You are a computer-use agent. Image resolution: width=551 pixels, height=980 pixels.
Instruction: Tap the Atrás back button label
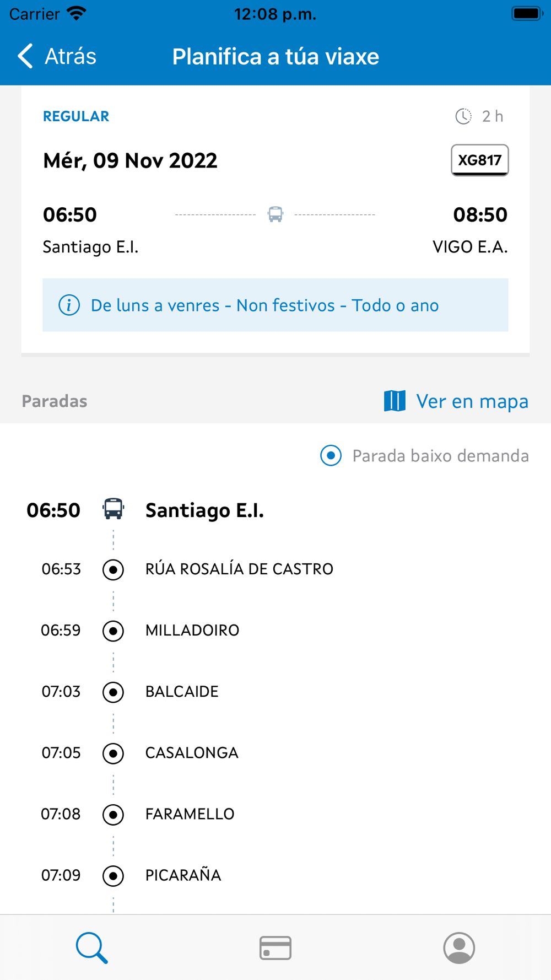tap(71, 56)
